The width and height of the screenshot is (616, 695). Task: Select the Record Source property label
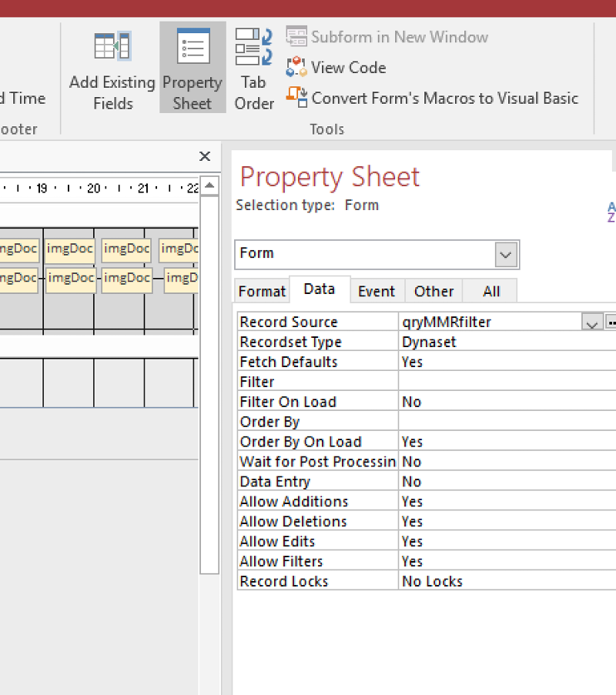pos(318,322)
